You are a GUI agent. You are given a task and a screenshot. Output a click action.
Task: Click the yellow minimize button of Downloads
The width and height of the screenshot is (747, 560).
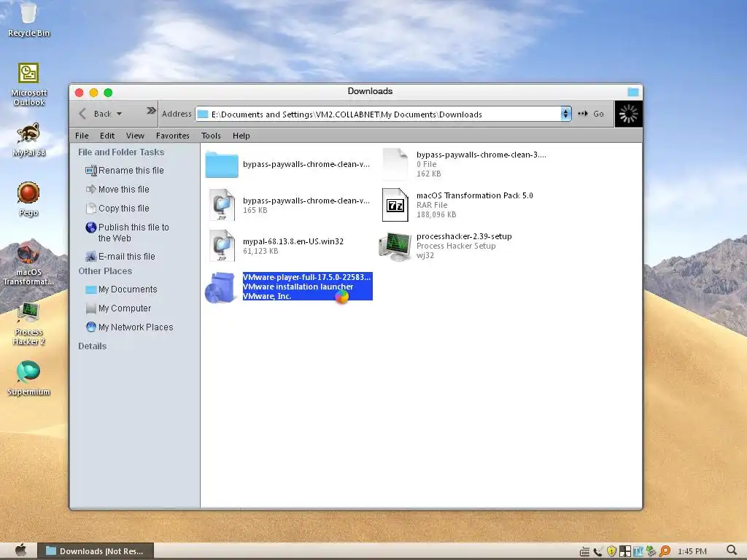coord(93,93)
